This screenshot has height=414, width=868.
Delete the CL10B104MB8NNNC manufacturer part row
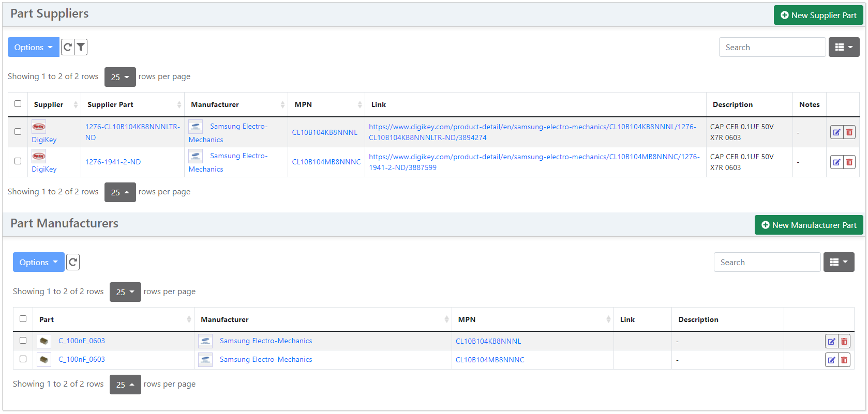click(x=844, y=360)
